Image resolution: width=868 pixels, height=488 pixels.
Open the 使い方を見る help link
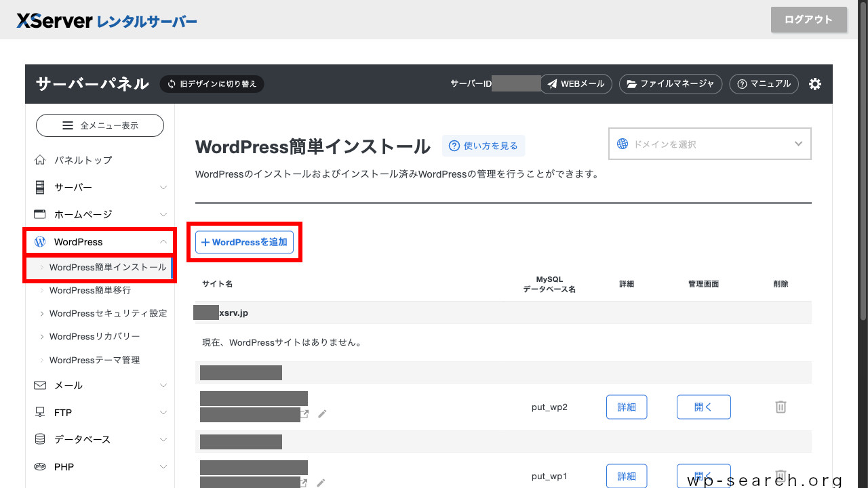click(483, 146)
